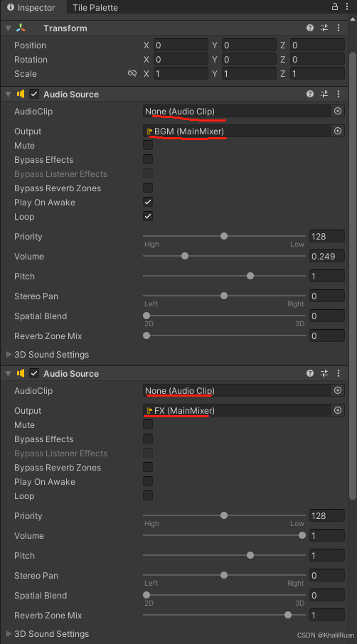Viewport: 357px width, 644px height.
Task: Click the FX source Pitch value field
Action: 327,555
